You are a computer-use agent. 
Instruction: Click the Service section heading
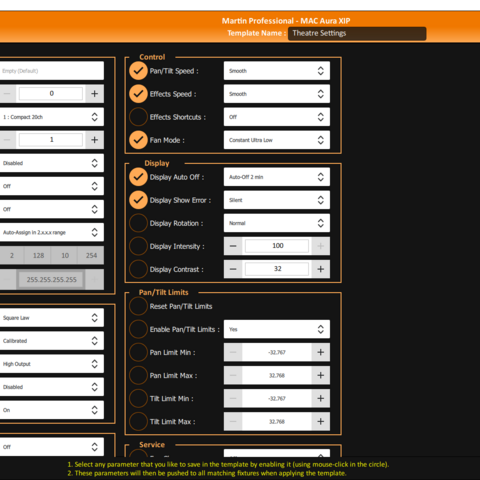(x=152, y=445)
